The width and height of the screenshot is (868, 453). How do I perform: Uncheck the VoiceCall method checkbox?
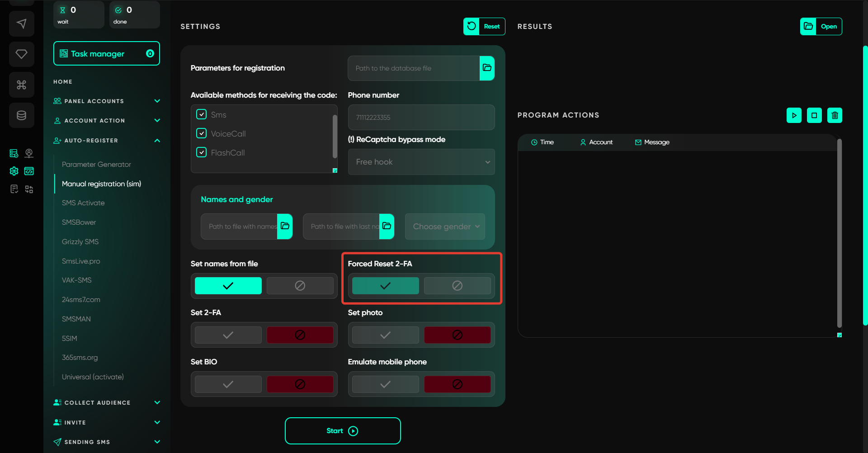tap(202, 133)
